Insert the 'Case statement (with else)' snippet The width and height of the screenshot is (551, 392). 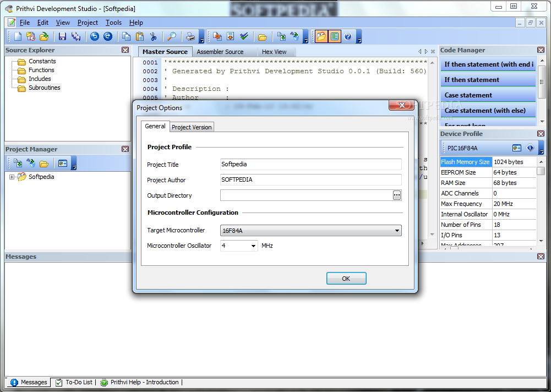click(488, 111)
